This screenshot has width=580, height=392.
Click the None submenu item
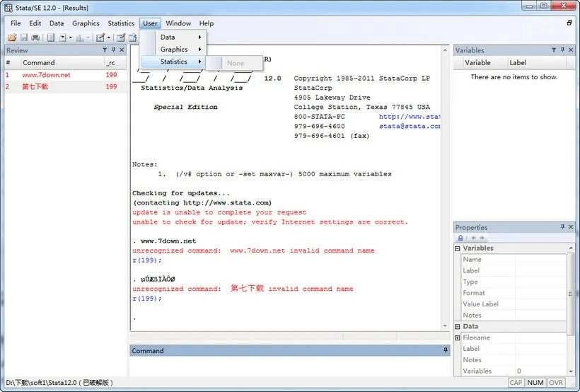(235, 63)
